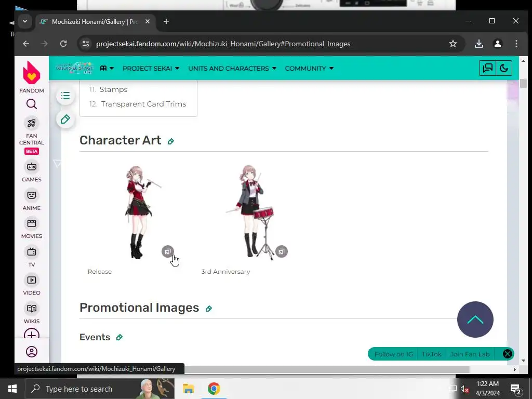Viewport: 532px width, 399px height.
Task: Add a wiki with plus icon
Action: click(32, 334)
